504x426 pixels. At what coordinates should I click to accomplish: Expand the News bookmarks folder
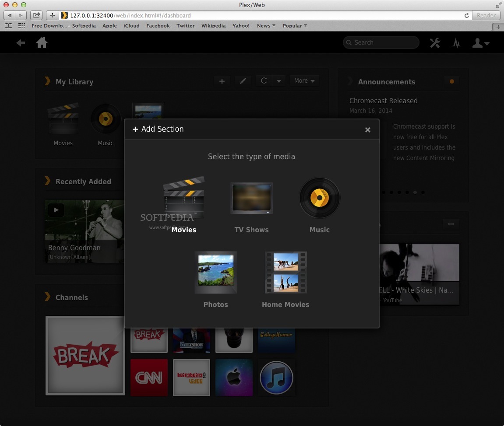pyautogui.click(x=266, y=26)
